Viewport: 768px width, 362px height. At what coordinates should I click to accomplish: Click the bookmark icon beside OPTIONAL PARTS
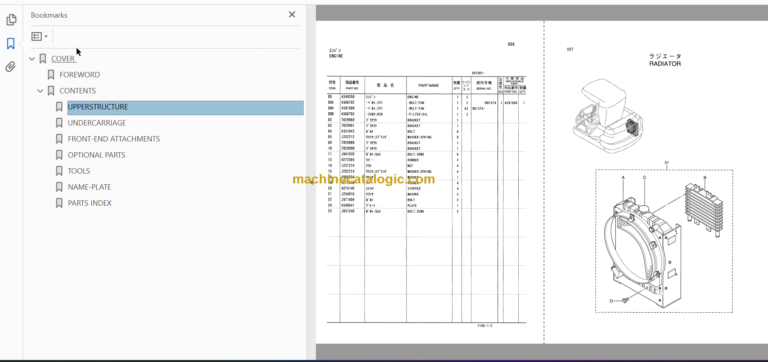pos(59,155)
